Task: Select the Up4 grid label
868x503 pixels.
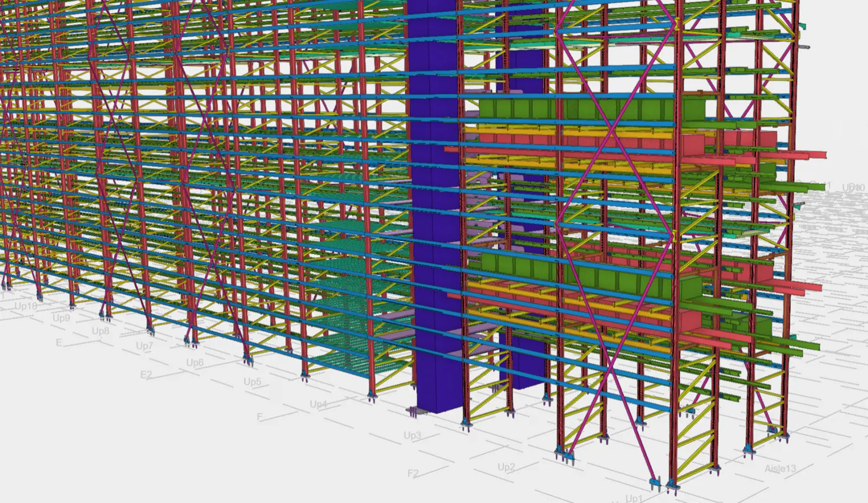Action: click(x=318, y=404)
